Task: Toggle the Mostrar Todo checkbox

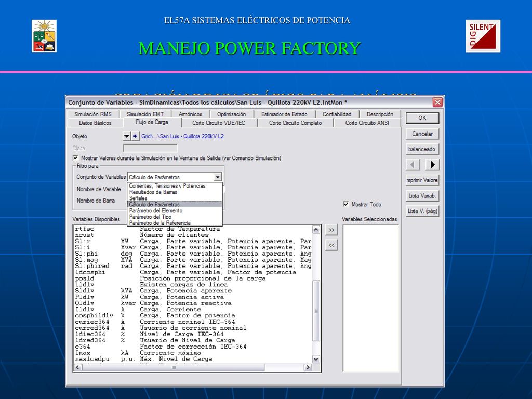Action: (345, 204)
